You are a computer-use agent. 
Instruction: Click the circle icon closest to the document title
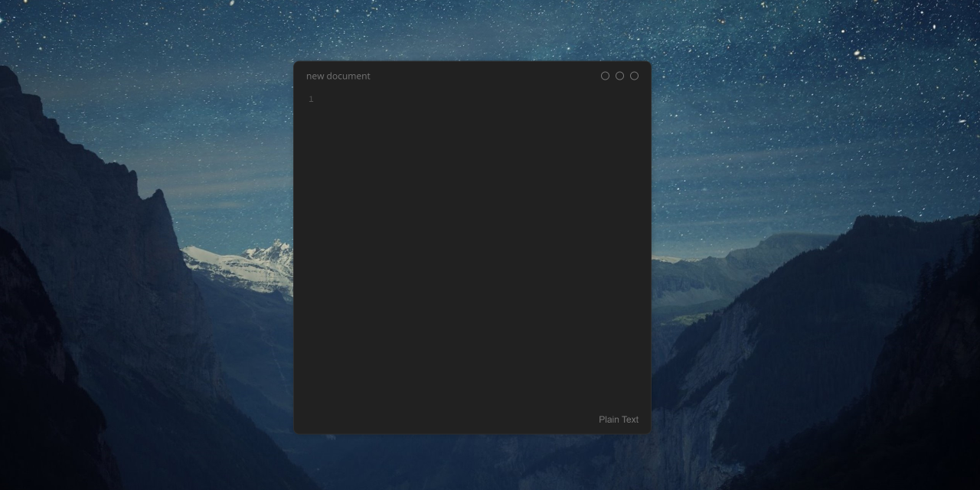point(605,75)
